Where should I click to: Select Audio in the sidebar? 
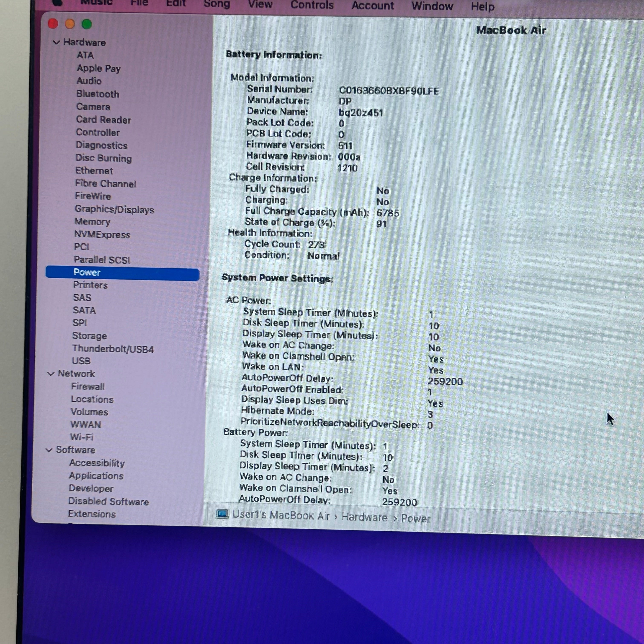(89, 81)
